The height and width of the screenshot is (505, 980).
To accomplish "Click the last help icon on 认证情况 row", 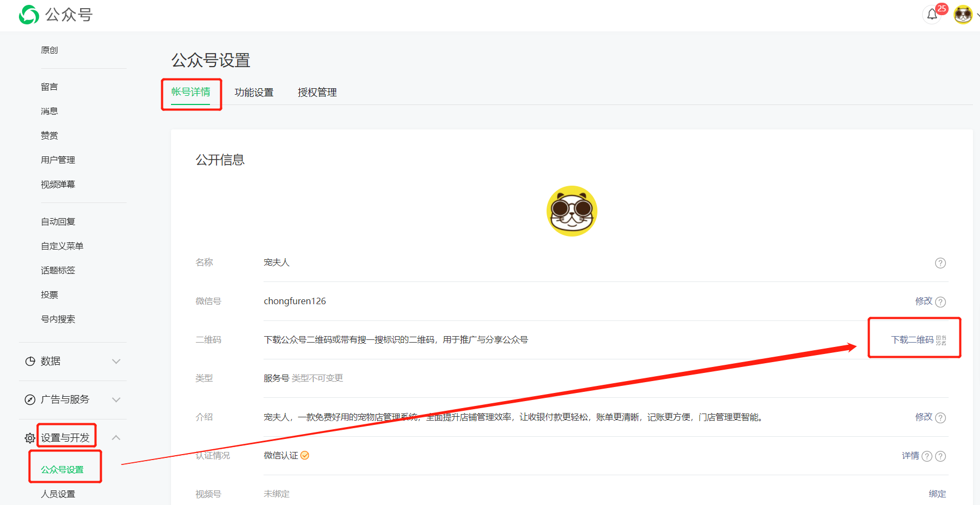I will coord(940,456).
